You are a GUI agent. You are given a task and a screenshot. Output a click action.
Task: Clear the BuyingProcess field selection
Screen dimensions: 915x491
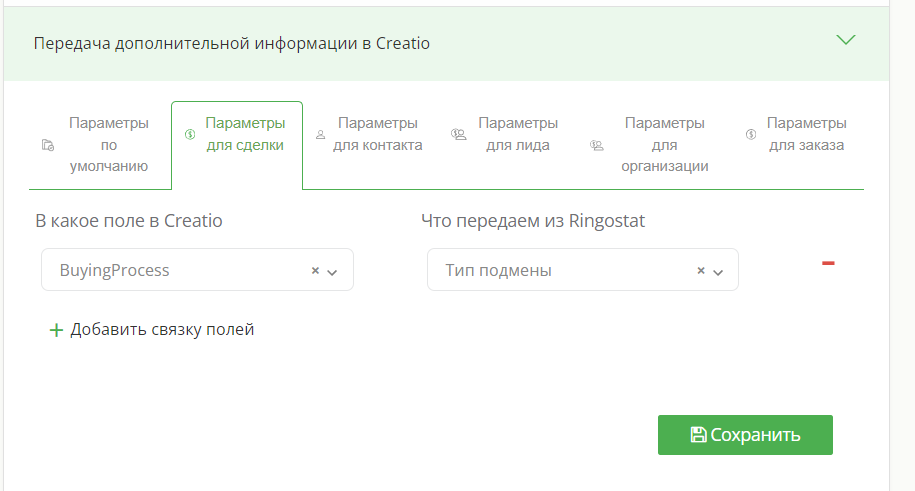coord(315,270)
